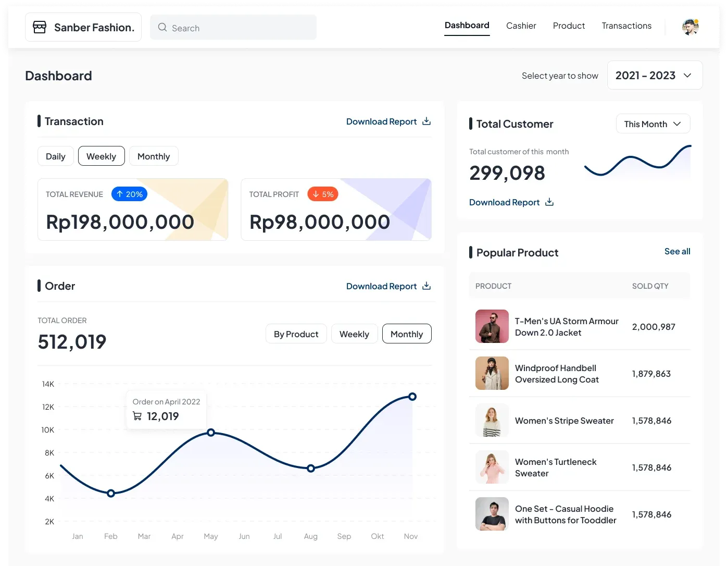Open the Transactions nav tab
Screen dimensions: 728x566
626,26
